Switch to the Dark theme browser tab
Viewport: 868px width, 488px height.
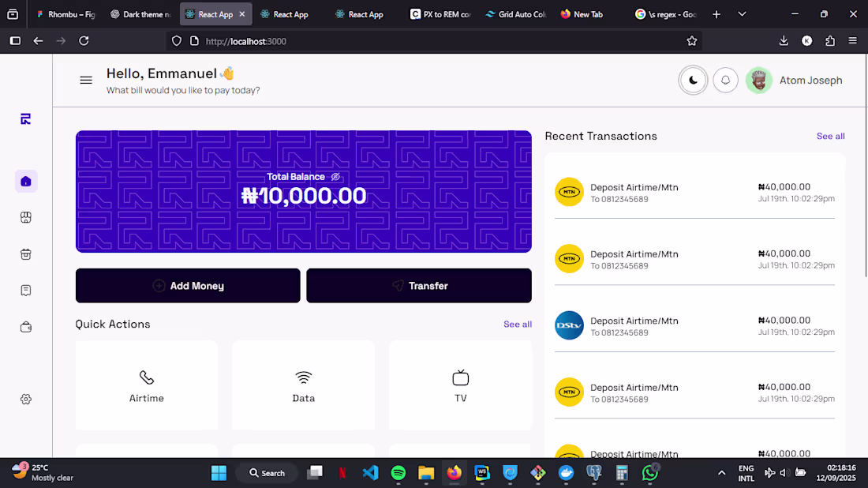[140, 14]
